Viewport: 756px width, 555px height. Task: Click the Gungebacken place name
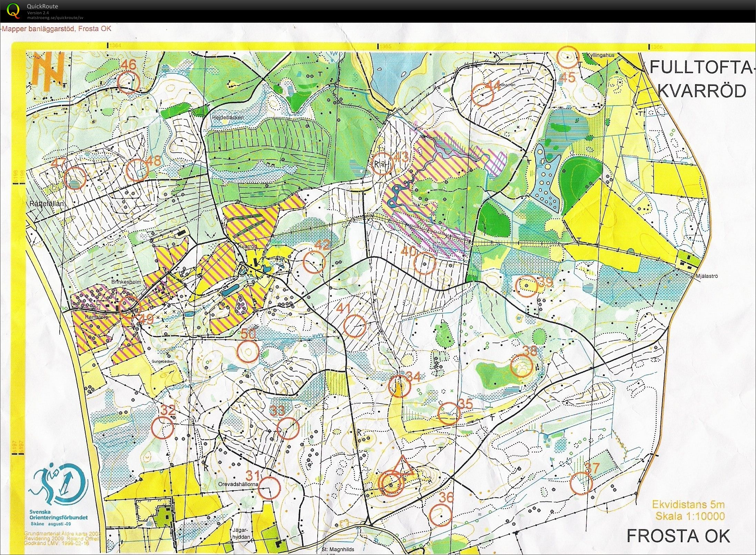point(163,361)
